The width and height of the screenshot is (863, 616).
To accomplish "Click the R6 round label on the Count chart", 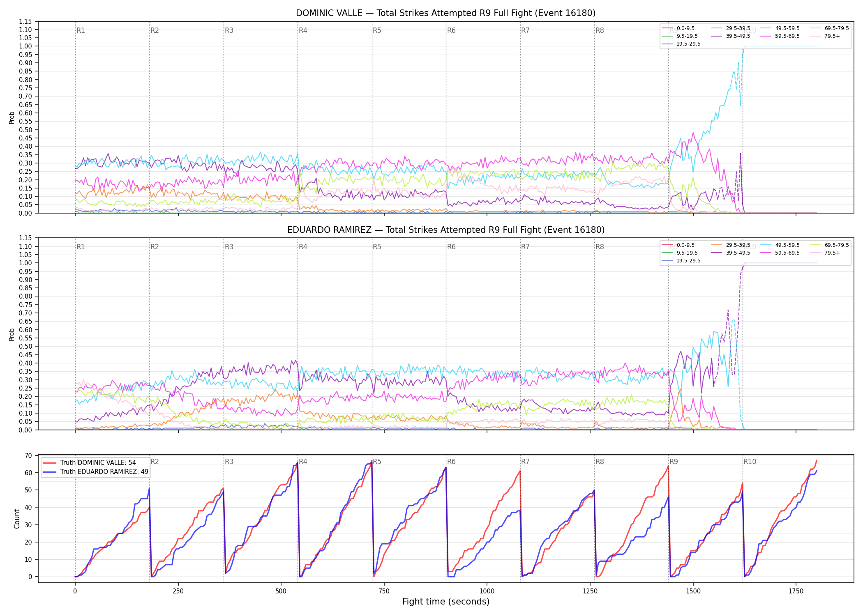I will pos(451,462).
